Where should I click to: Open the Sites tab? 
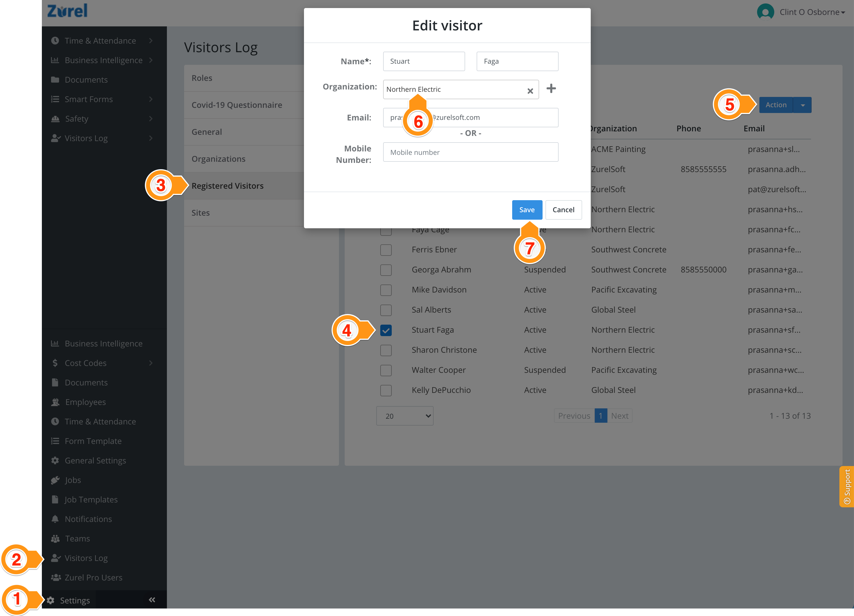(244, 213)
